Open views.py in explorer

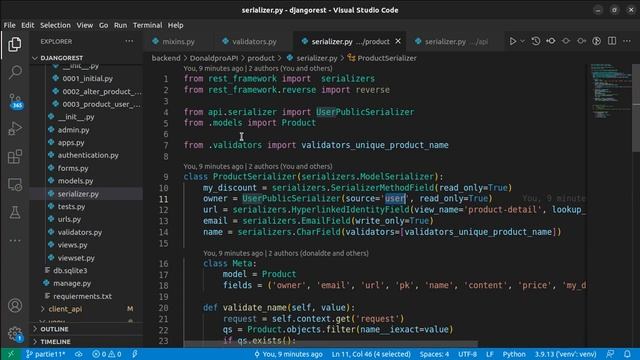86,245
